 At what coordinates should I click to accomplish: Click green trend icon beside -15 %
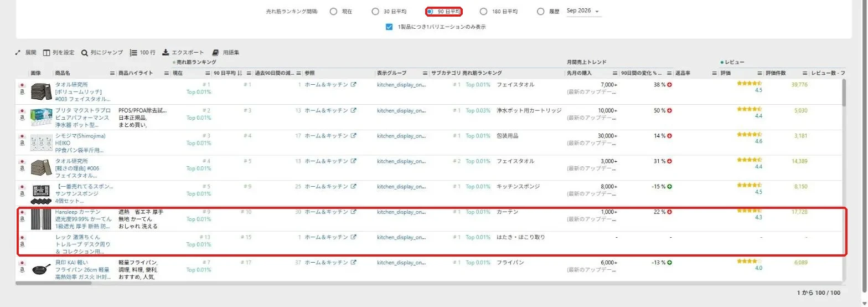(669, 186)
